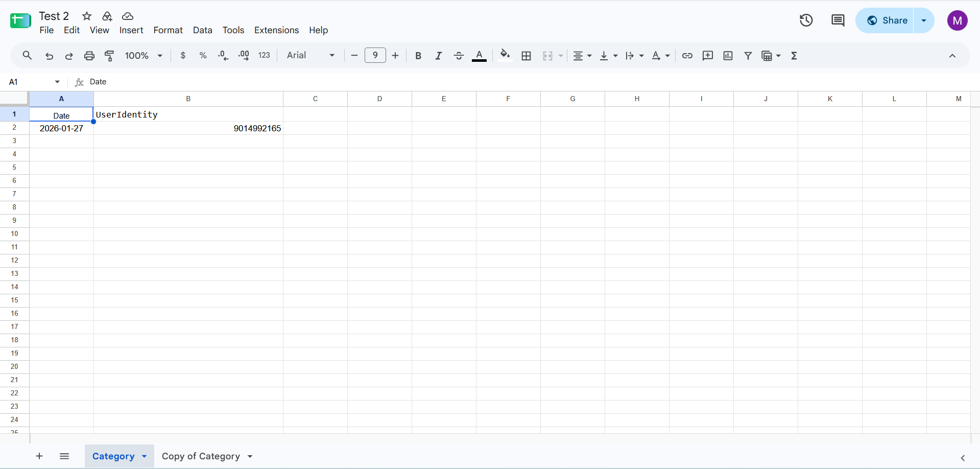This screenshot has width=980, height=469.
Task: Open more number formats 123
Action: (x=264, y=56)
